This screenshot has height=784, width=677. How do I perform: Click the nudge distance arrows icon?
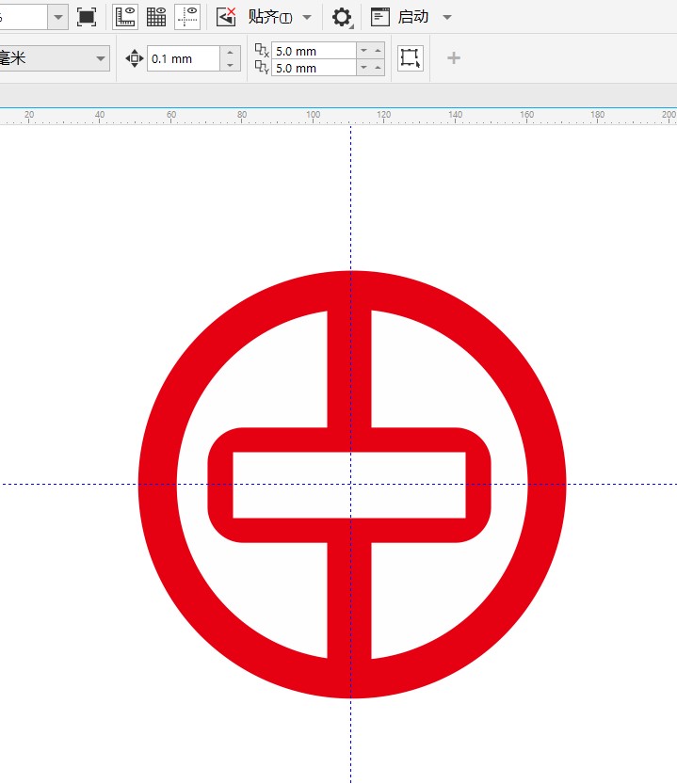[134, 58]
